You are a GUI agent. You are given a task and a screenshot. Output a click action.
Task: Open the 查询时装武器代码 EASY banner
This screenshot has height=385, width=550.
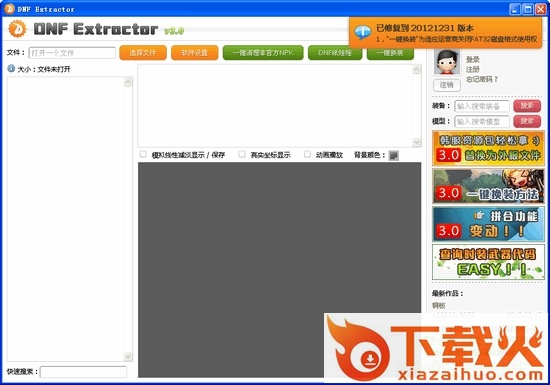(488, 262)
